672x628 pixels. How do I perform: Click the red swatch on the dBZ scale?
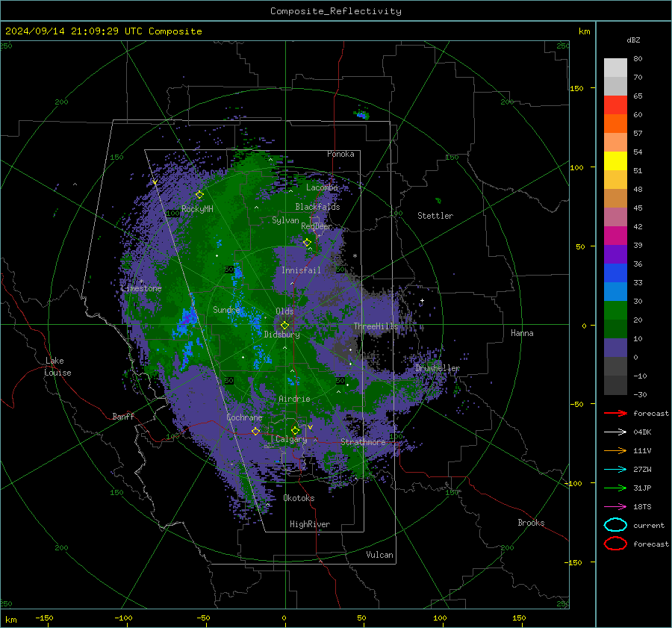click(615, 105)
